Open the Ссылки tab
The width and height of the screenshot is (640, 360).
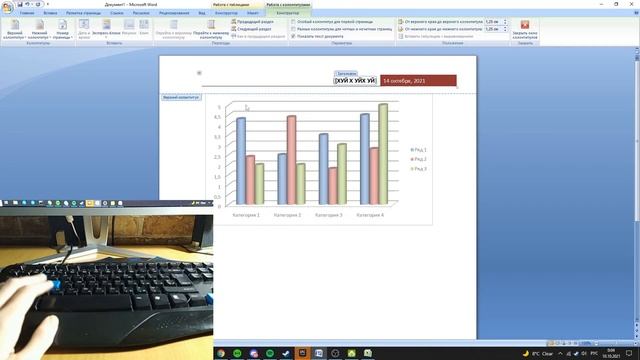(117, 13)
